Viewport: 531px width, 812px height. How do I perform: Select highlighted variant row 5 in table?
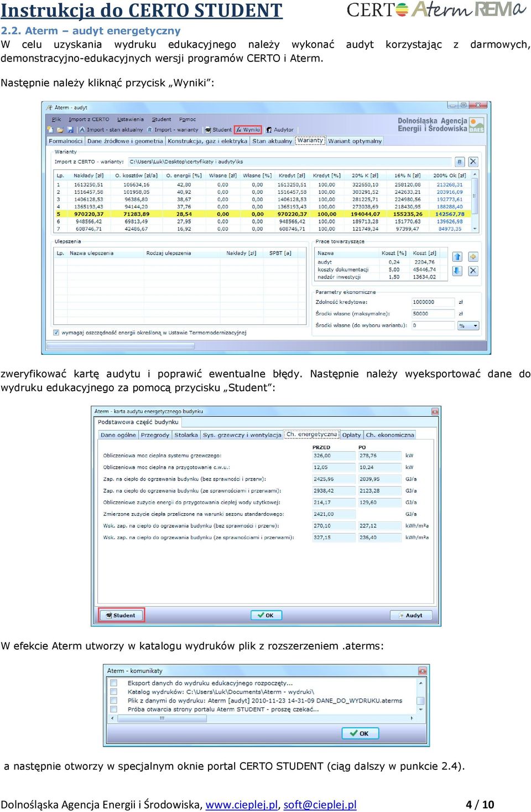[x=262, y=214]
